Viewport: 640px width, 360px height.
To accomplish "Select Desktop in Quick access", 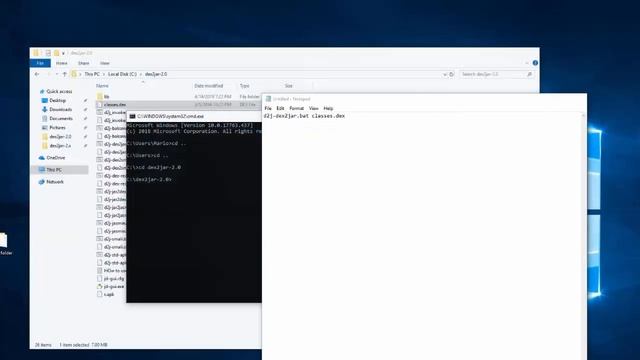I will point(58,100).
